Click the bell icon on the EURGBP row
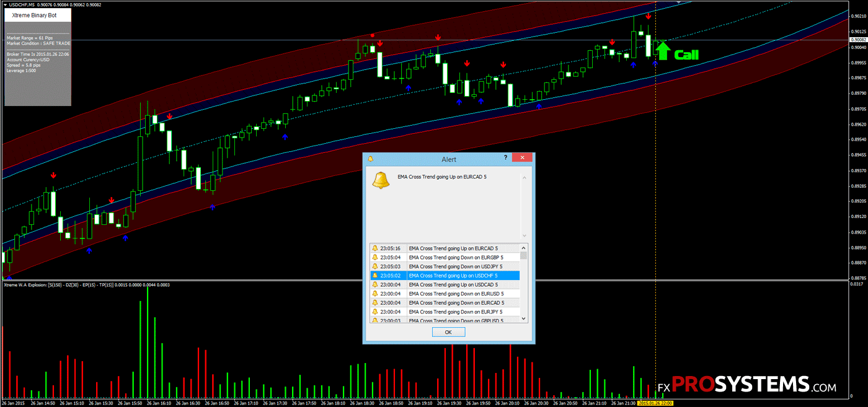Screen dimensions: 868x407 tap(374, 257)
